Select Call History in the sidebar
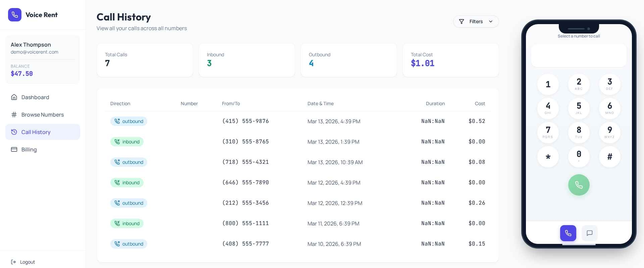The image size is (644, 268). coord(36,132)
